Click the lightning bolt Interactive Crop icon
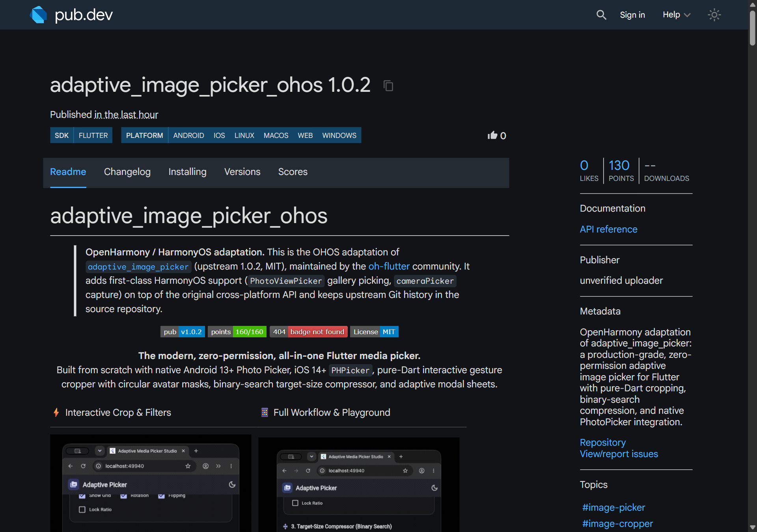The image size is (757, 532). tap(56, 413)
